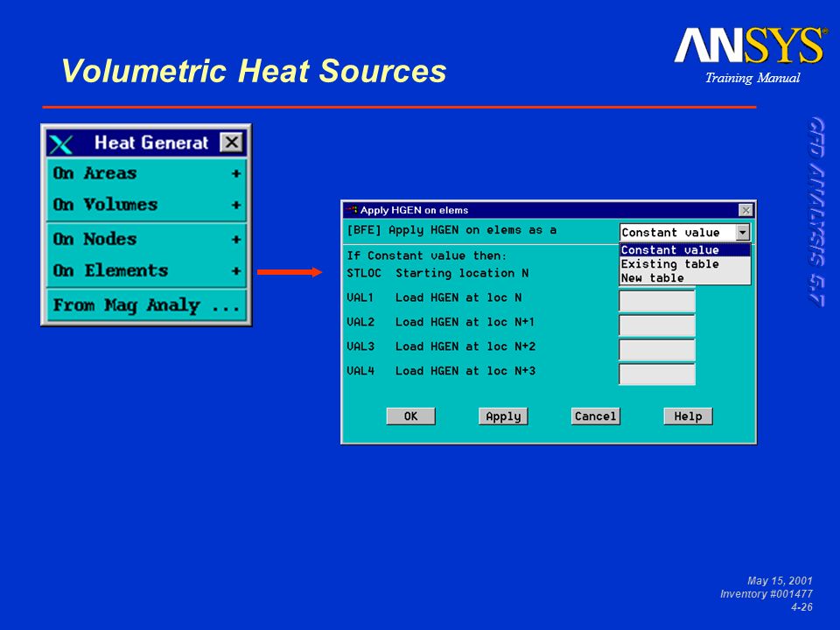Click page number '4-26'
Image resolution: width=840 pixels, height=630 pixels.
[802, 607]
